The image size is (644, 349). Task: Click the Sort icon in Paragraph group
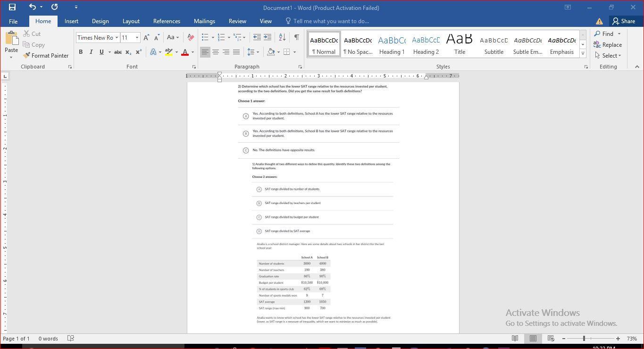tap(282, 37)
